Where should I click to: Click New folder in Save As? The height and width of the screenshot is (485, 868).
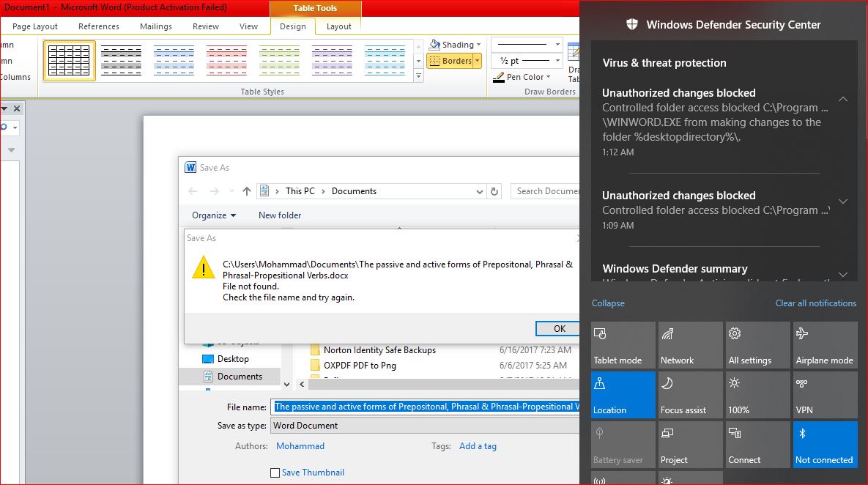(280, 215)
